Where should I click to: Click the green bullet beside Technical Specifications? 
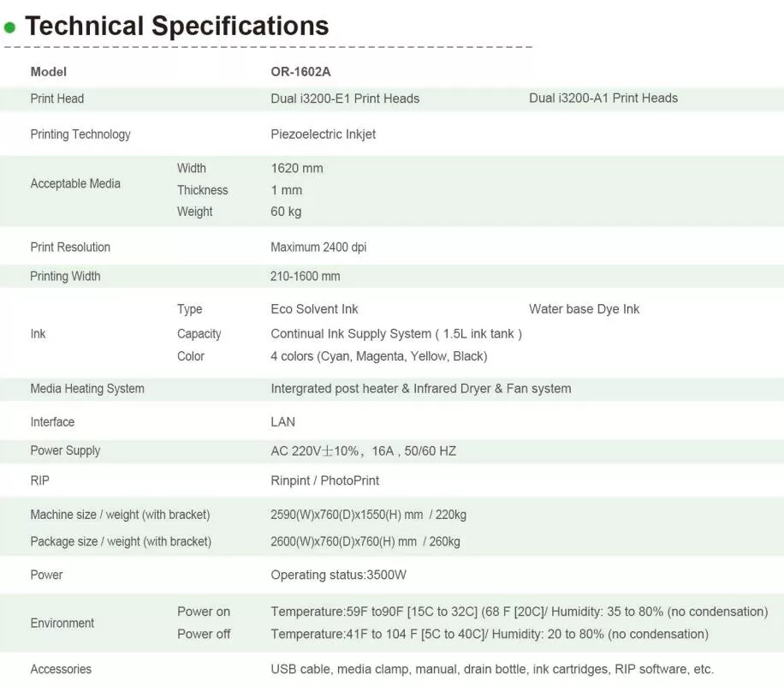click(x=10, y=28)
